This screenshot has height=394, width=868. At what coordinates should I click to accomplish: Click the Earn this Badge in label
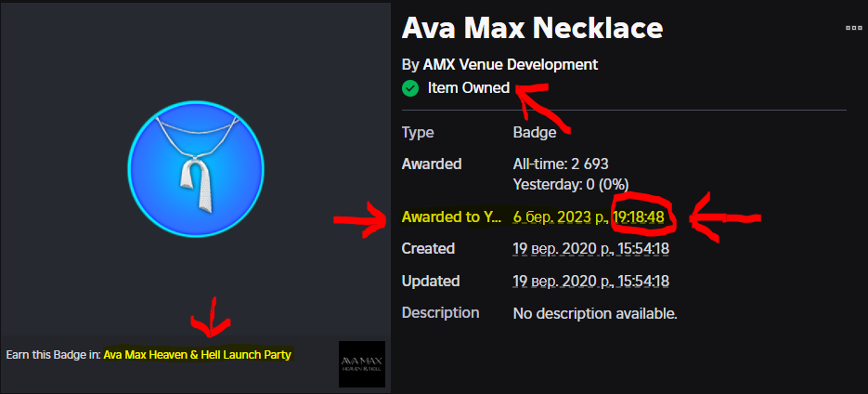(51, 354)
